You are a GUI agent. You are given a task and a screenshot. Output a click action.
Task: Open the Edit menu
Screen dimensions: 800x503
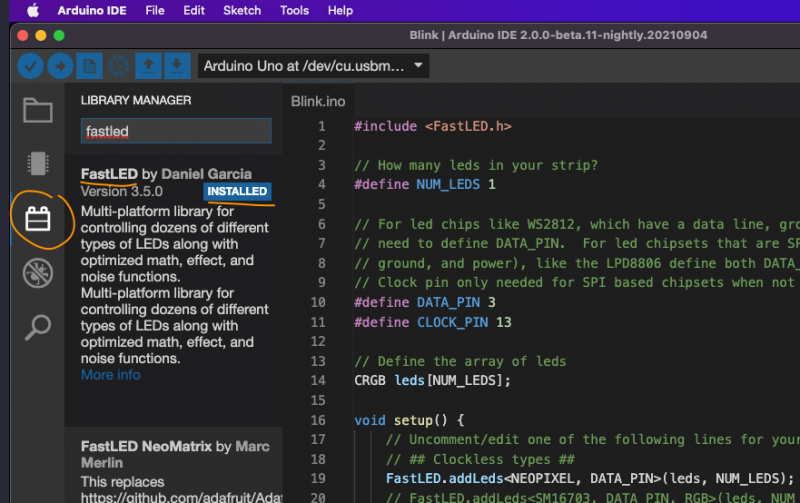pos(194,10)
